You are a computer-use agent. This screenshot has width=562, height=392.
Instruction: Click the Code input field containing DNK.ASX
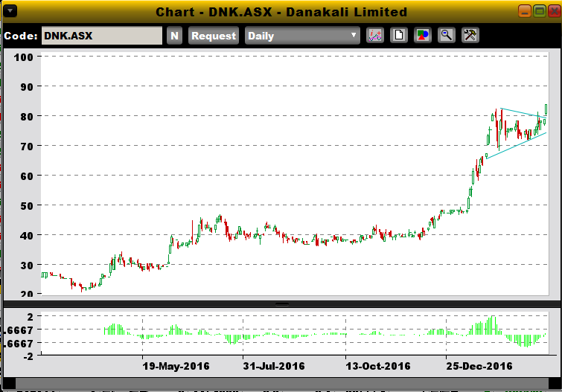(102, 36)
